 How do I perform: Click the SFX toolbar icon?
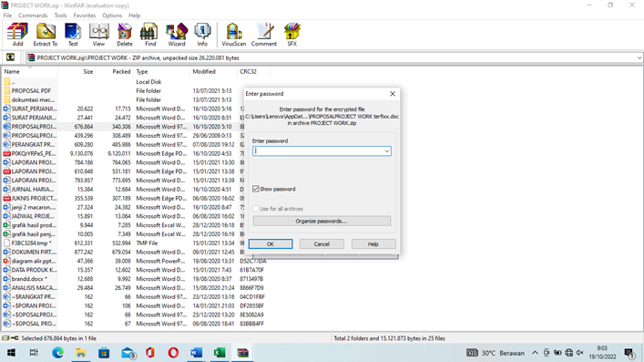click(x=292, y=35)
